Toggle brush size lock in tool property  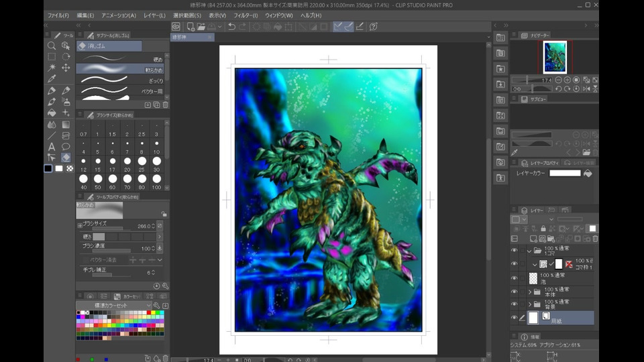[164, 214]
